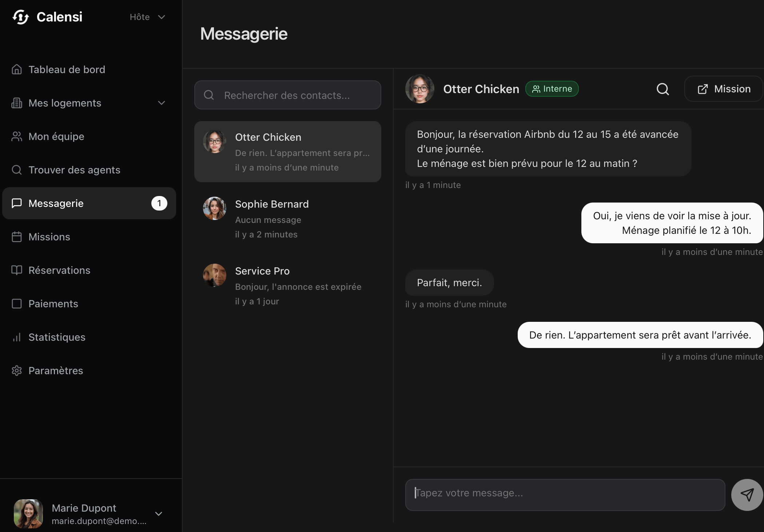
Task: Click Otter Chicken's avatar in chat header
Action: [x=419, y=89]
